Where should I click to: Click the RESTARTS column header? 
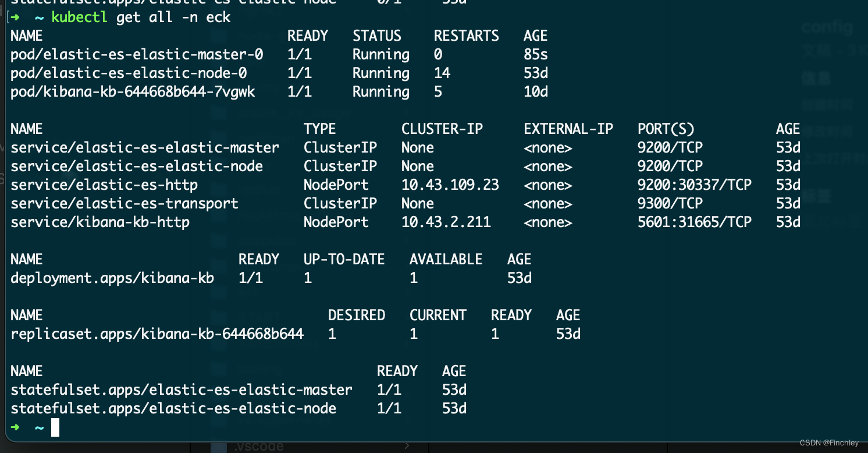tap(467, 36)
